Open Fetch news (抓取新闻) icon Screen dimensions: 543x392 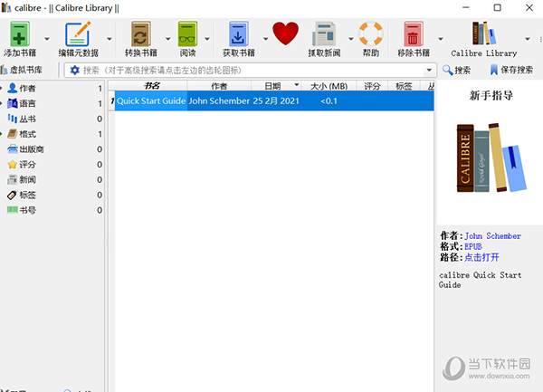324,33
